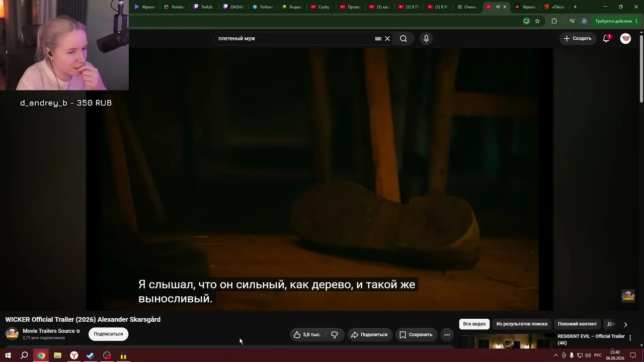
Task: Switch to the DASHA tab
Action: [232, 7]
